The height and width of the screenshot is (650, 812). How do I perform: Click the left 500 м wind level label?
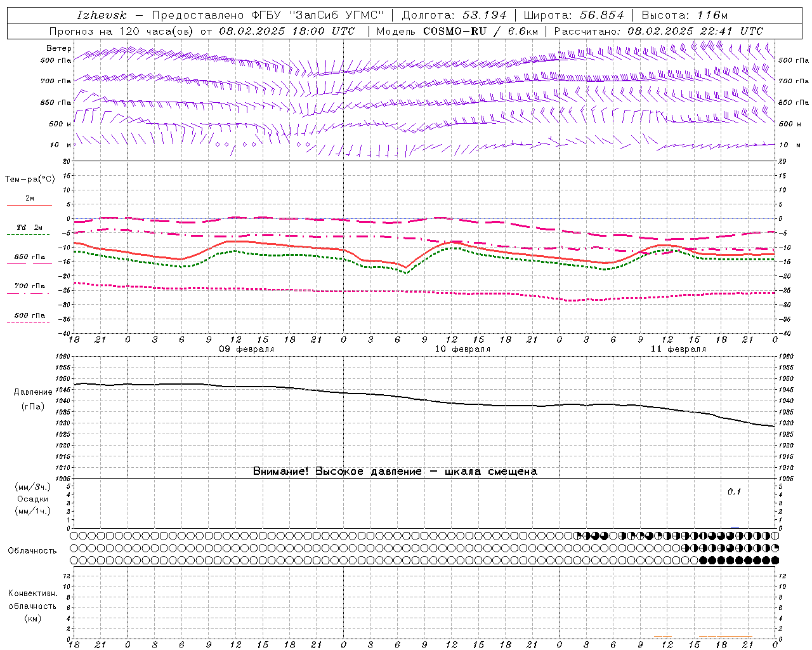point(60,124)
